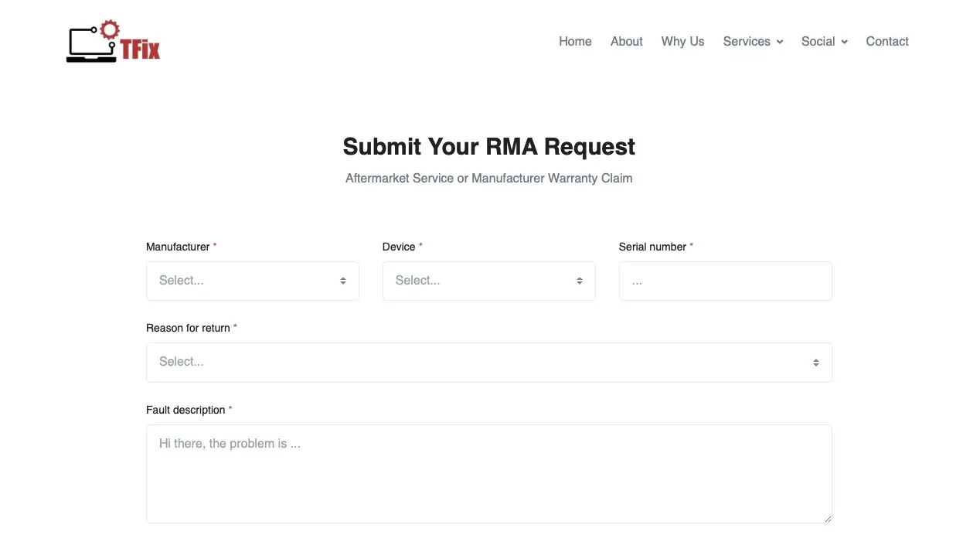
Task: Focus the Serial number input field
Action: click(x=725, y=281)
